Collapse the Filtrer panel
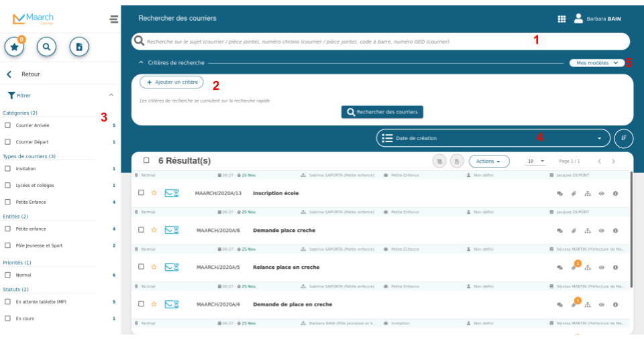Image resolution: width=644 pixels, height=362 pixels. (x=111, y=96)
